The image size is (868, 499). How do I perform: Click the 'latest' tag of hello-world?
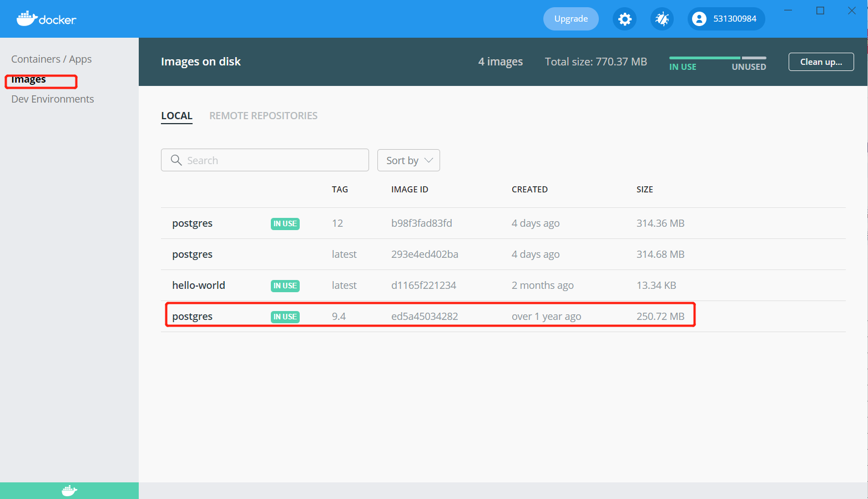click(344, 286)
